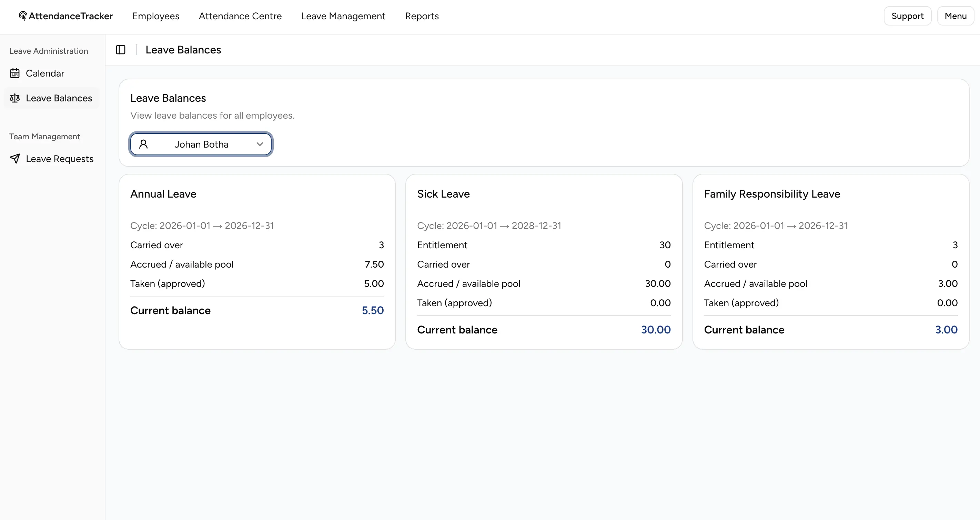
Task: Click the Menu button
Action: point(955,16)
